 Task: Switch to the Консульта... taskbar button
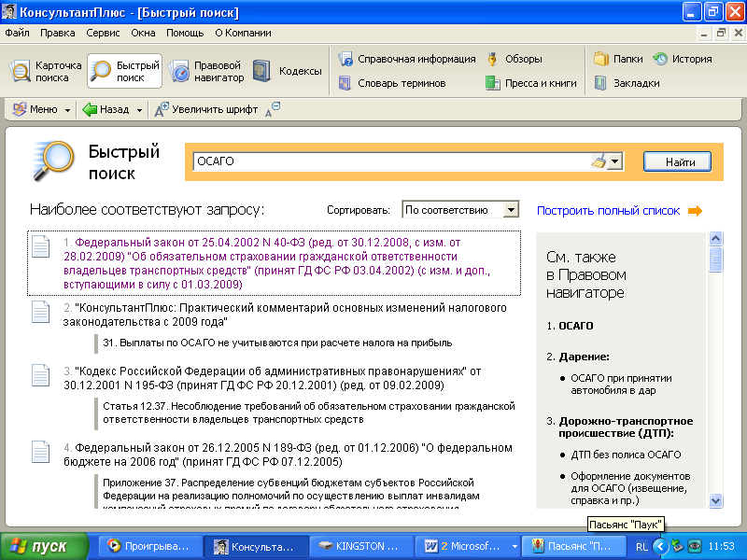tap(256, 547)
